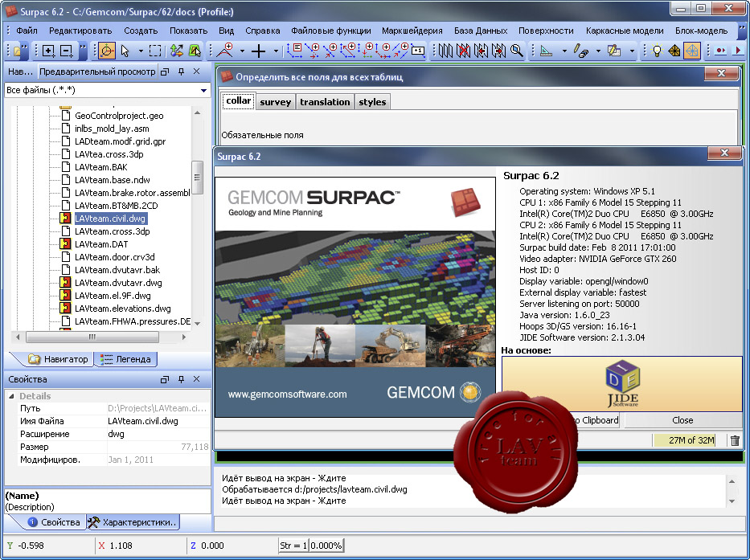Click the new segment peak line tool

coord(225,51)
